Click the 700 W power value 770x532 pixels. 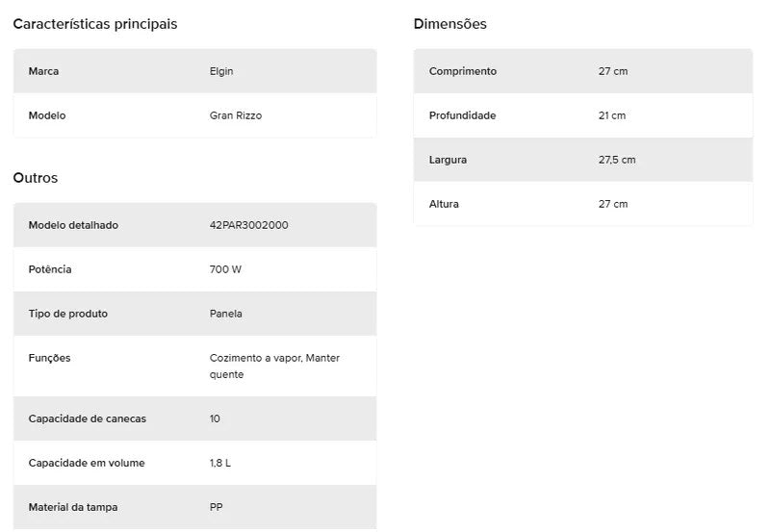point(225,269)
